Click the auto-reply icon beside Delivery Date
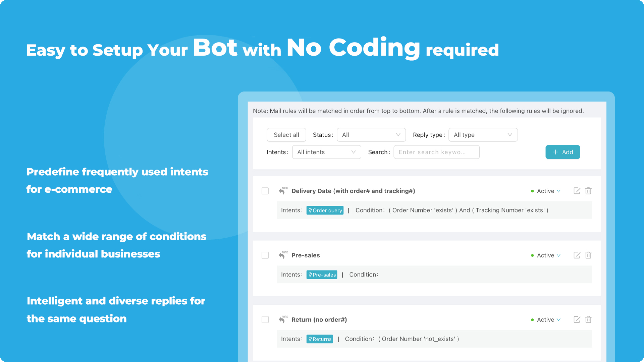The image size is (644, 362). 283,191
